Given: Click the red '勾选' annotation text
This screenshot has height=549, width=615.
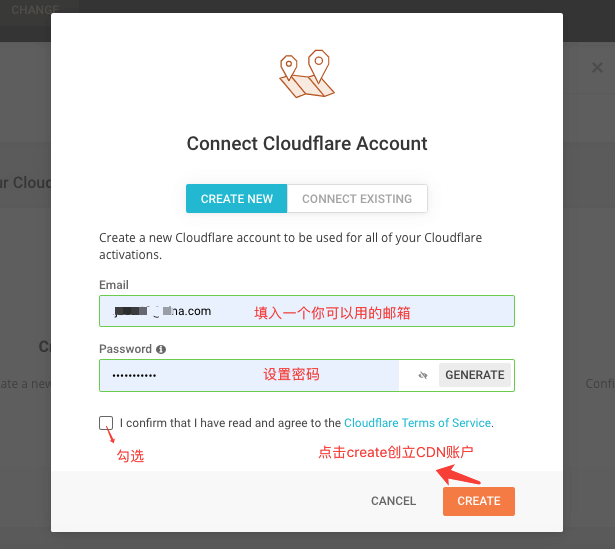Looking at the screenshot, I should [131, 456].
